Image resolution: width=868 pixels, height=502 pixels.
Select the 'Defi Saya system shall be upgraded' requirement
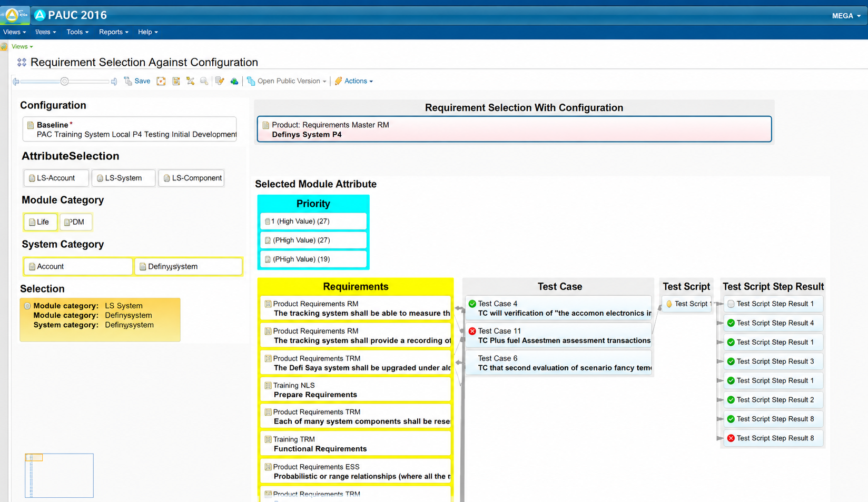[356, 363]
